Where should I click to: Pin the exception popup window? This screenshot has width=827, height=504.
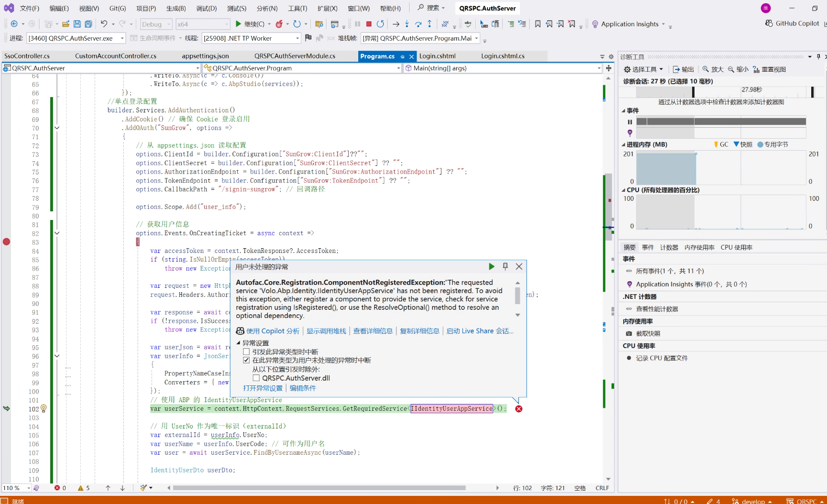click(505, 266)
